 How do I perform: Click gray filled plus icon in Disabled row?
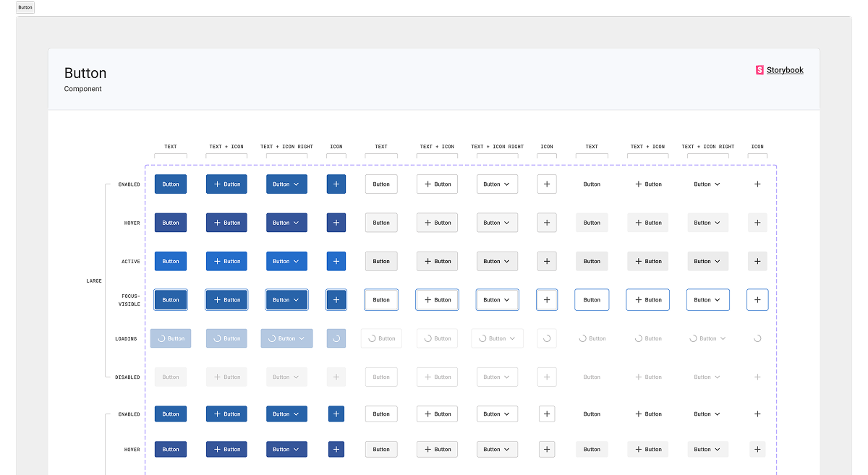(336, 377)
